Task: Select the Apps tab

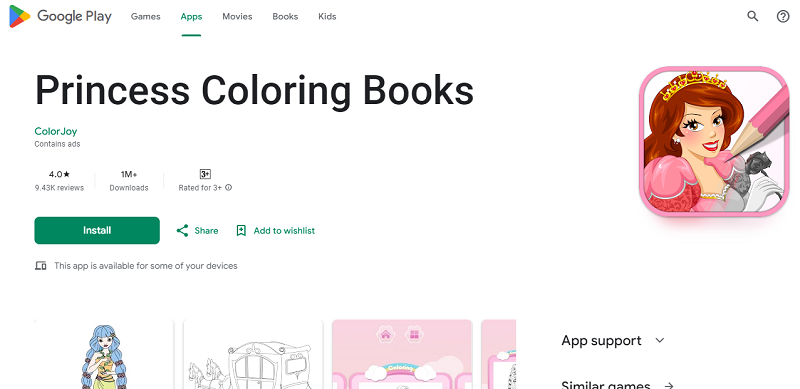Action: 191,16
